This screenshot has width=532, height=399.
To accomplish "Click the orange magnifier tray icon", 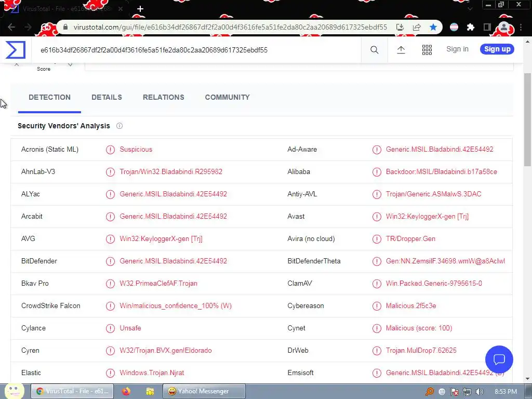I will pyautogui.click(x=429, y=392).
